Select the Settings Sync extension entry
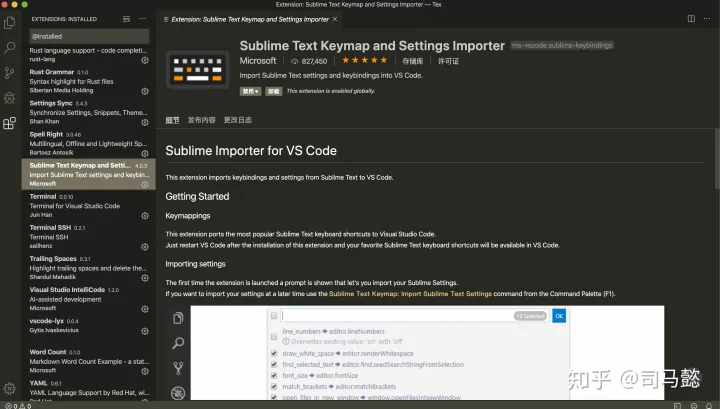The height and width of the screenshot is (409, 720). (89, 112)
